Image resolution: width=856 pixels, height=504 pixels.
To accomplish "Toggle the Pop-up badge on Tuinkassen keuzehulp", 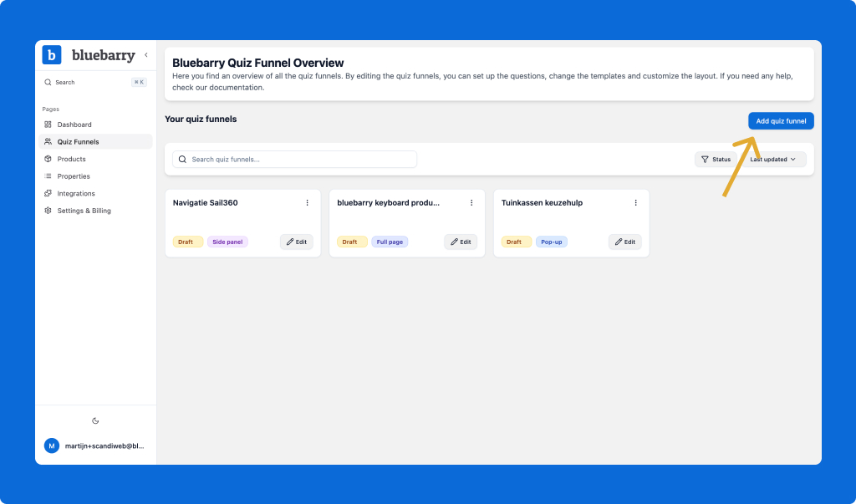I will click(x=551, y=241).
